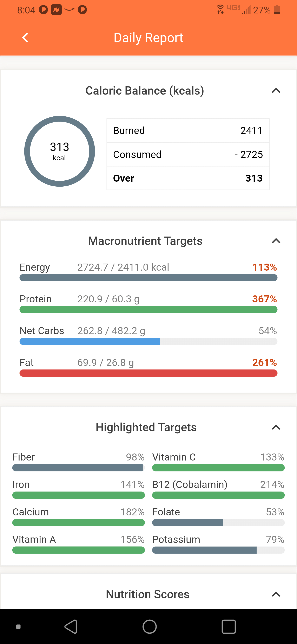This screenshot has height=644, width=297.
Task: Select the Burned calories row
Action: pos(188,130)
